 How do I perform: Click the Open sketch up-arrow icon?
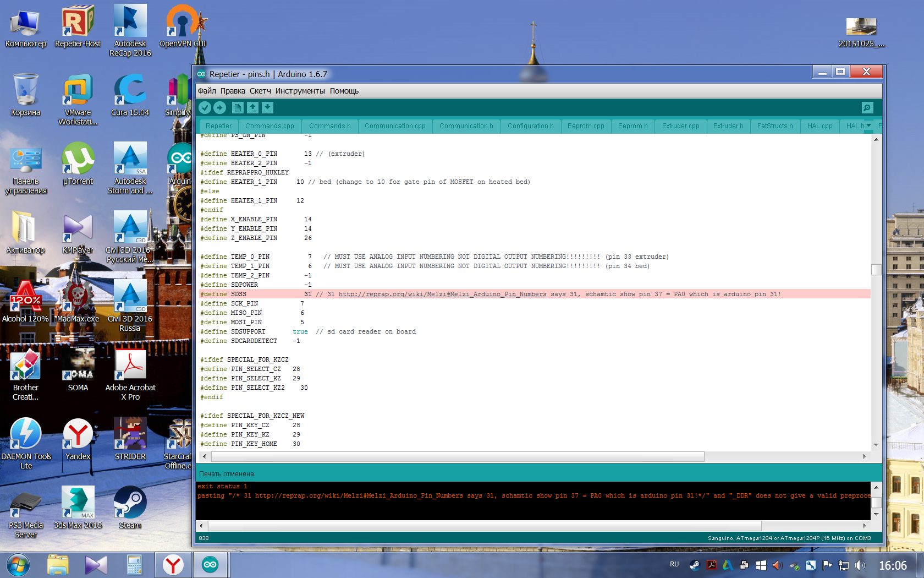pyautogui.click(x=252, y=108)
